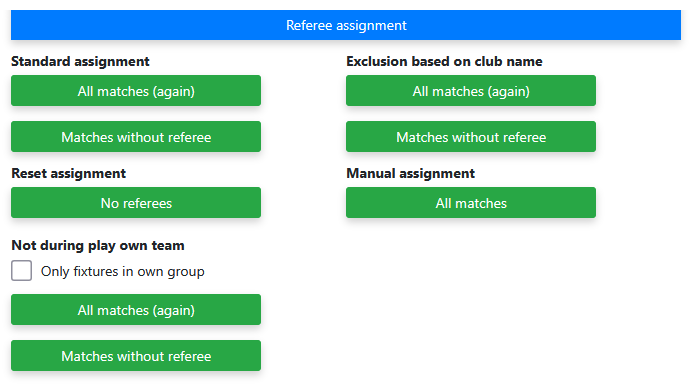The height and width of the screenshot is (389, 691).
Task: Click All matches (again) under Standard assignment
Action: pos(136,91)
